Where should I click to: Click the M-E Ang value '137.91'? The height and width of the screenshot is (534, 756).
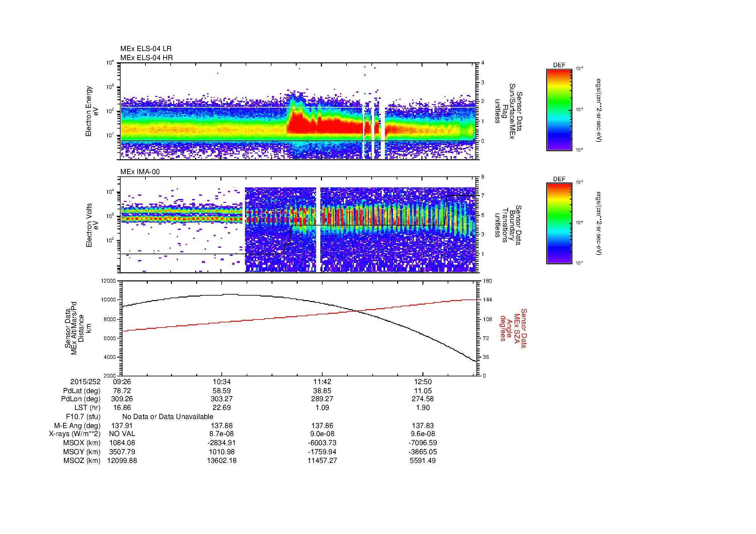click(x=122, y=426)
